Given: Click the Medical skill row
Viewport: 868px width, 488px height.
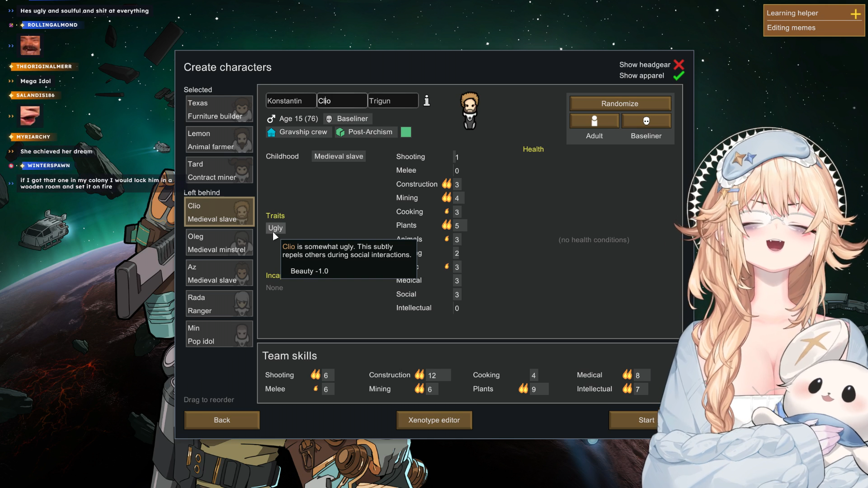Looking at the screenshot, I should pos(429,281).
